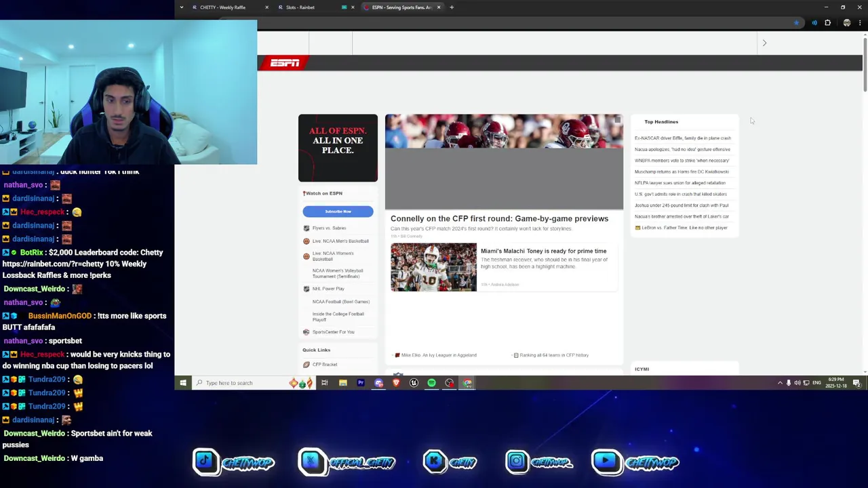Close the Slots - Rainbet tab
This screenshot has width=868, height=488.
(353, 7)
